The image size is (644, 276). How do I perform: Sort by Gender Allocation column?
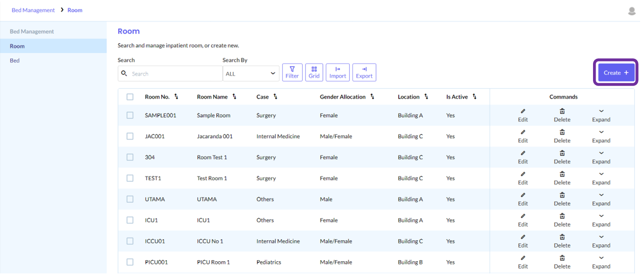[x=372, y=97]
